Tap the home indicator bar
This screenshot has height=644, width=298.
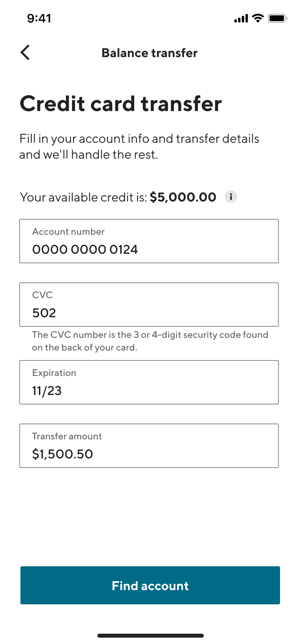(150, 636)
